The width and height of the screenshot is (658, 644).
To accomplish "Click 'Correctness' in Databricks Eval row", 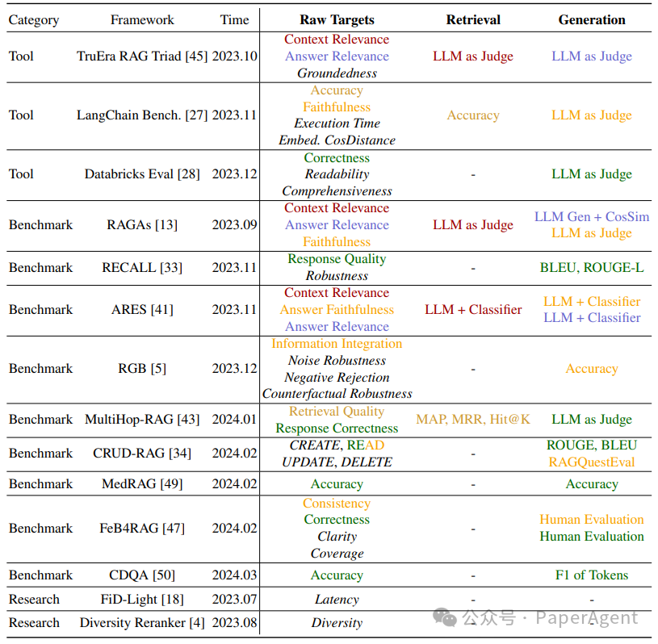I will tap(337, 158).
